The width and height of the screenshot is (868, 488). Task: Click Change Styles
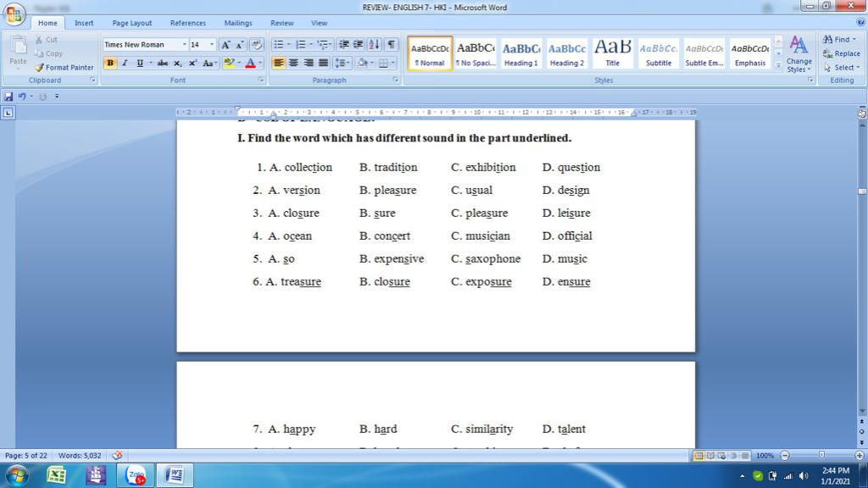(x=798, y=53)
